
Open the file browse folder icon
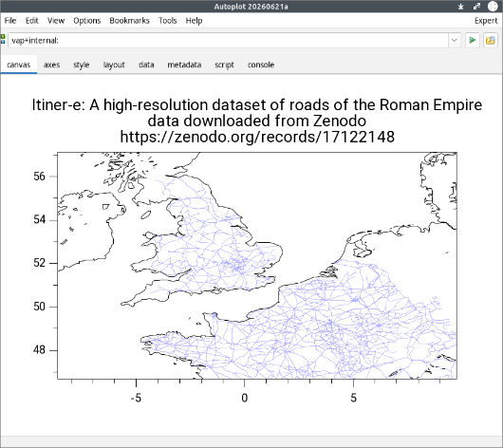tap(491, 40)
